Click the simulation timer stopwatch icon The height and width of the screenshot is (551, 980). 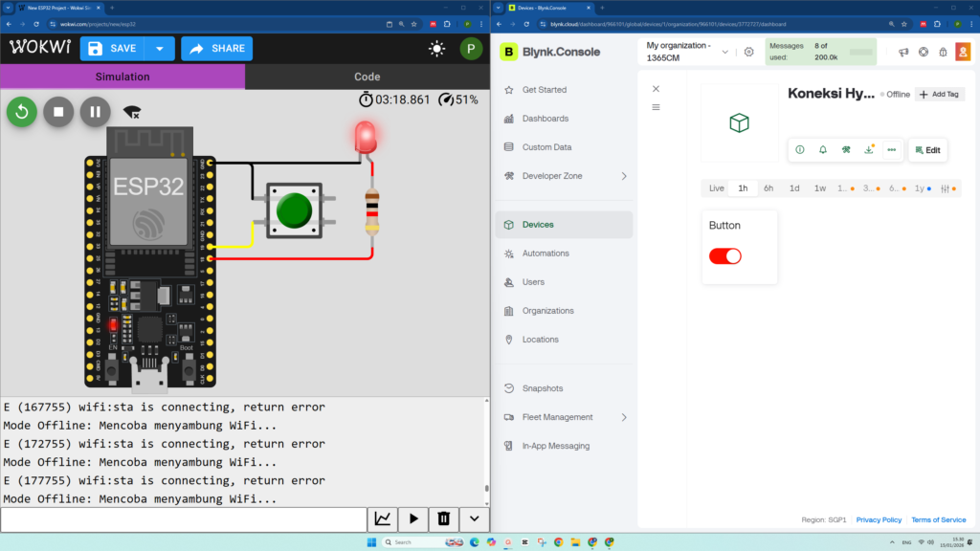366,99
